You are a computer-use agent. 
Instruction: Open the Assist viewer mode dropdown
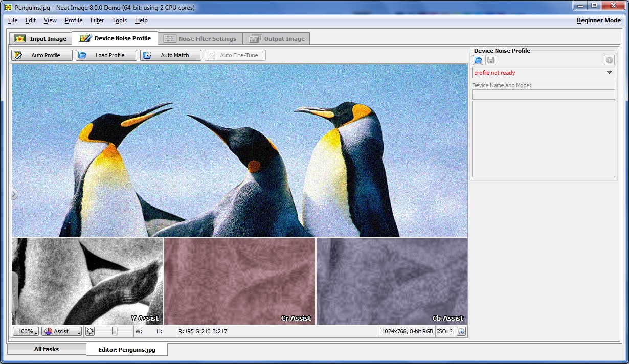62,331
